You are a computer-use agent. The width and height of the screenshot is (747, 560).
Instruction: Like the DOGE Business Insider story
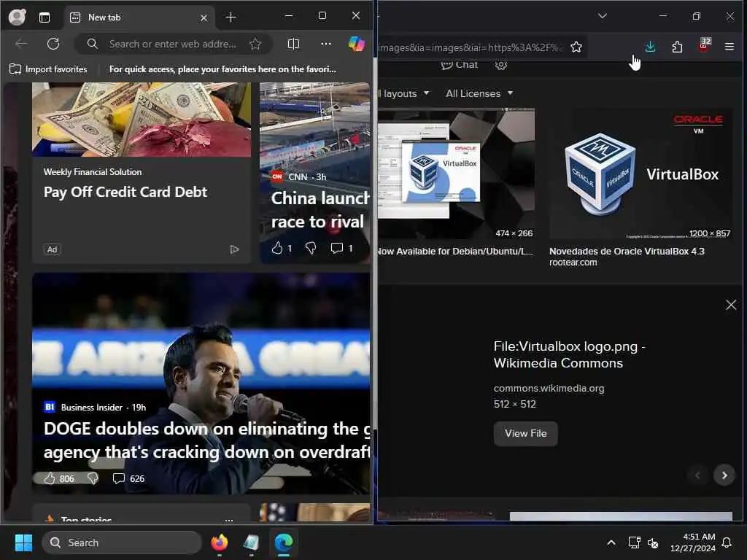point(58,478)
